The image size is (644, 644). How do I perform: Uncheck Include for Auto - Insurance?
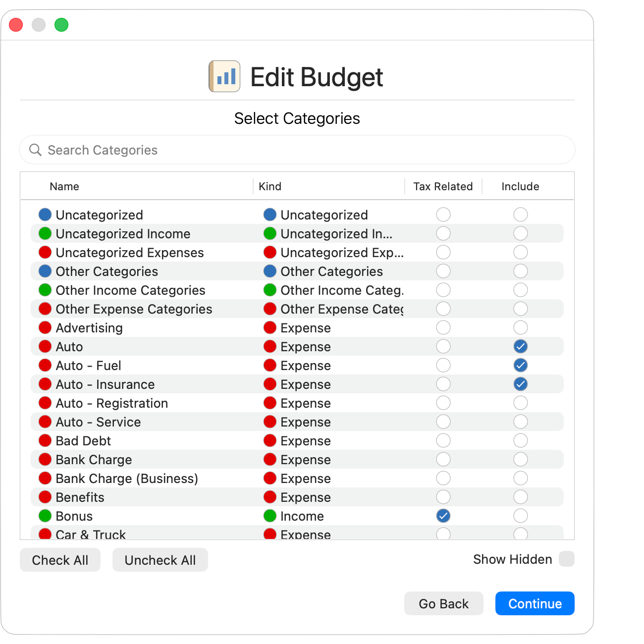(x=520, y=384)
